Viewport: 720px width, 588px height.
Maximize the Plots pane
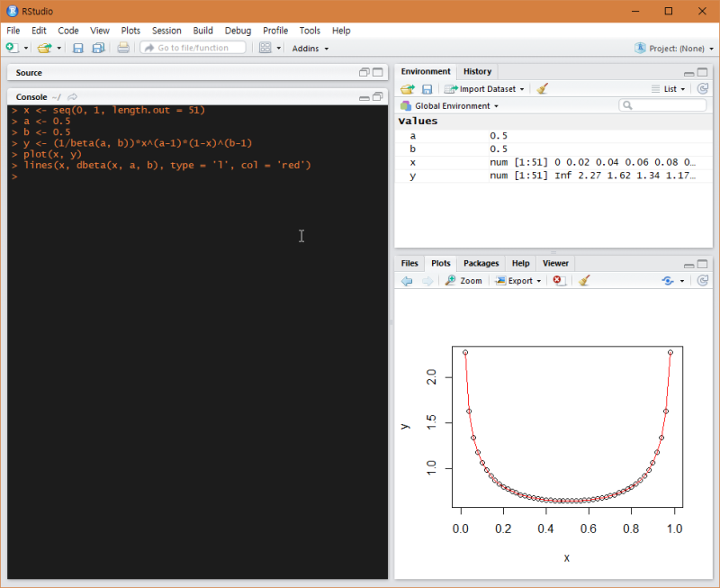click(x=704, y=264)
